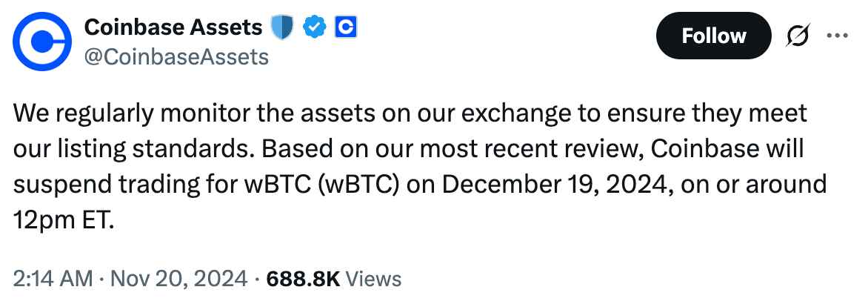Click the 2:14 AM timestamp
The width and height of the screenshot is (868, 304).
[x=53, y=278]
